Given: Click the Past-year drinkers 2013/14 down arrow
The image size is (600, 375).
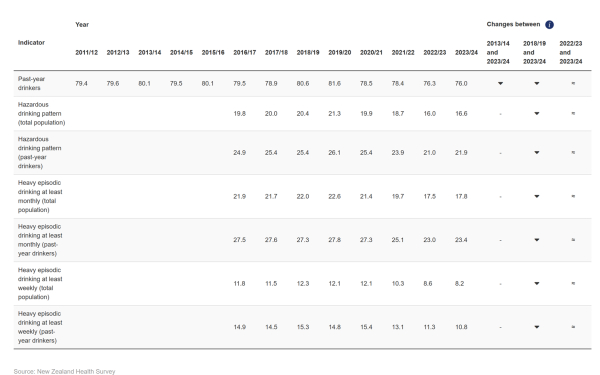Looking at the screenshot, I should coord(500,83).
